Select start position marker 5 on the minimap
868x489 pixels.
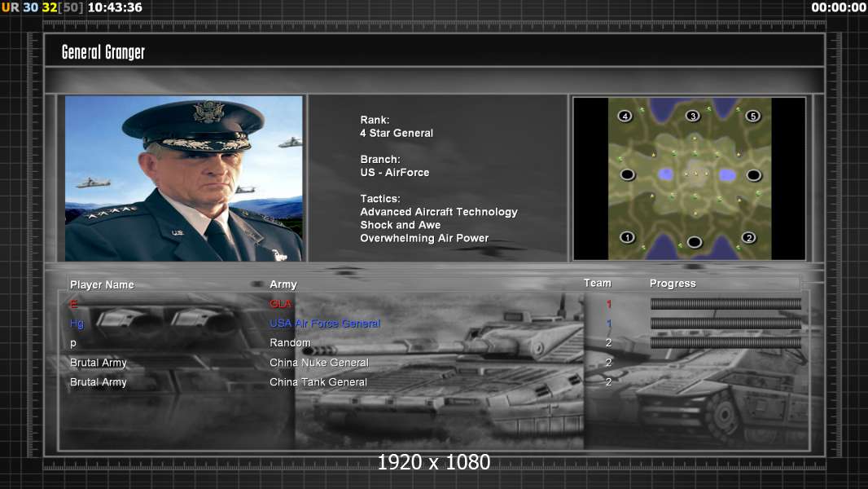click(753, 116)
